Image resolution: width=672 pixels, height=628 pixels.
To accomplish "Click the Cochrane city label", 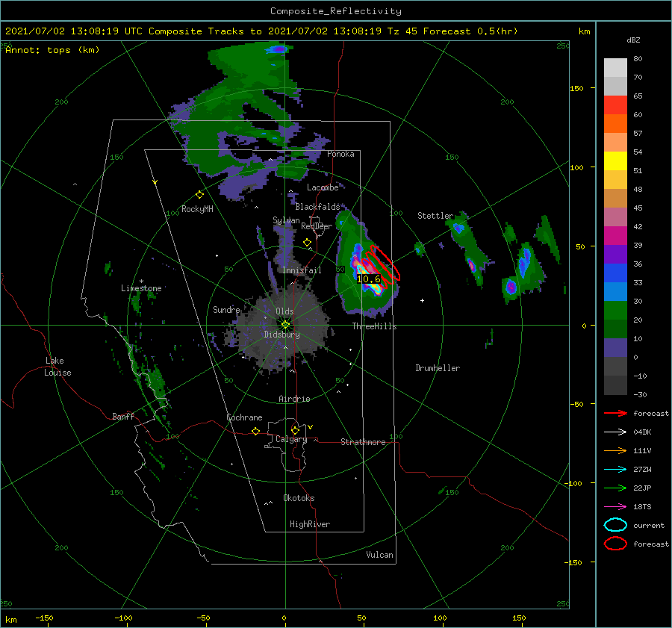I will click(244, 417).
